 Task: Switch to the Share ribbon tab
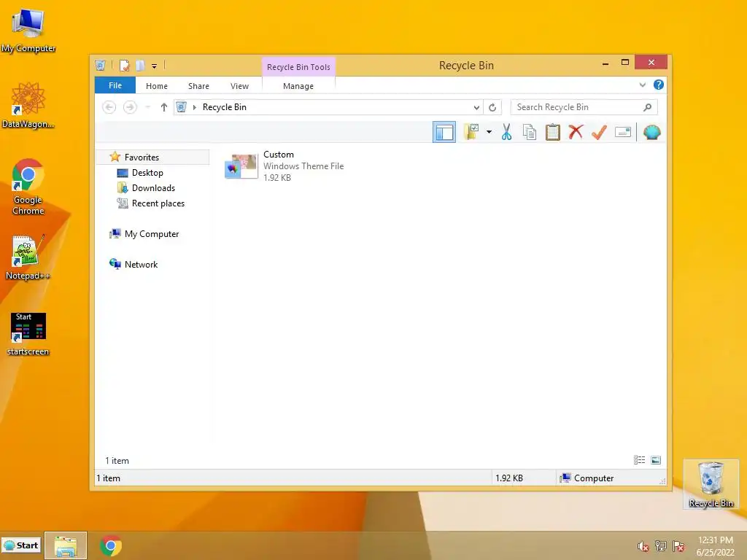(x=198, y=86)
